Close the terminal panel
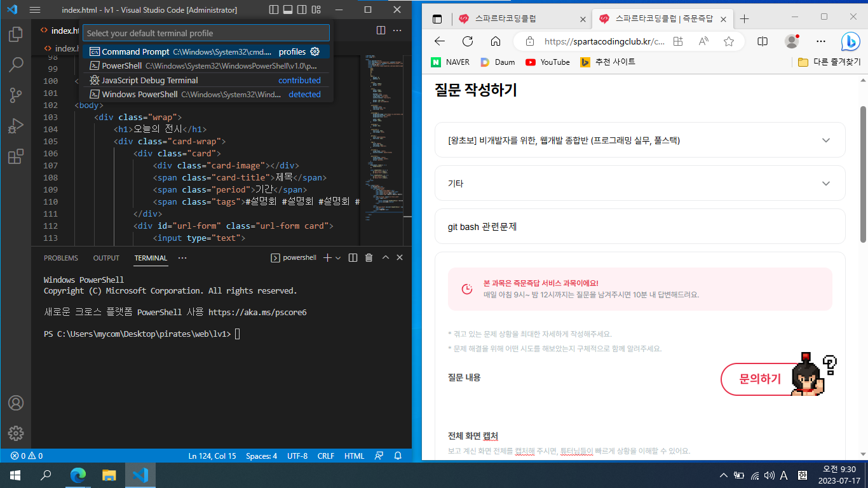Viewport: 868px width, 488px height. point(400,257)
